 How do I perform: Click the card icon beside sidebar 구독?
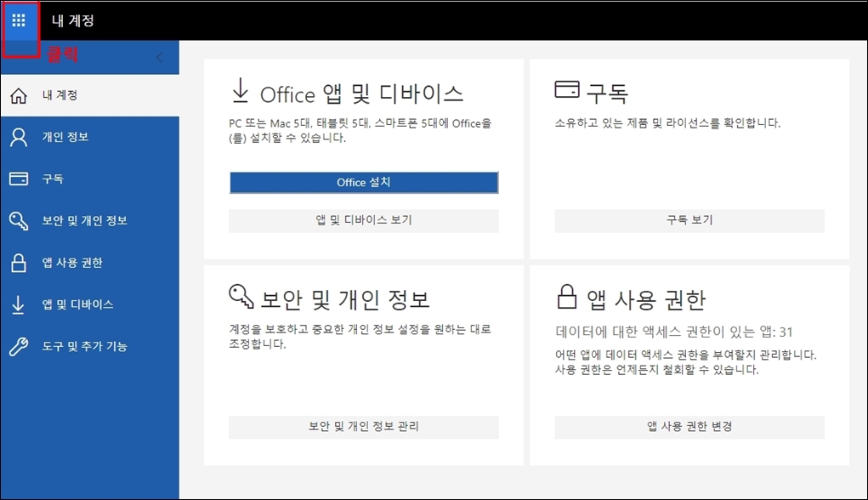18,179
